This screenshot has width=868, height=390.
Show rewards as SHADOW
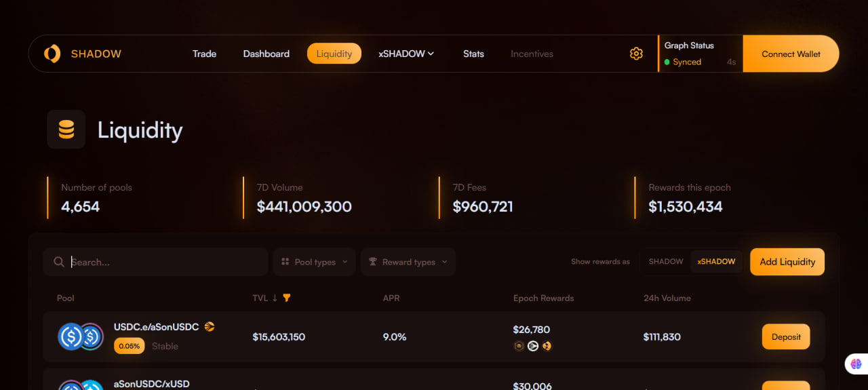click(666, 262)
